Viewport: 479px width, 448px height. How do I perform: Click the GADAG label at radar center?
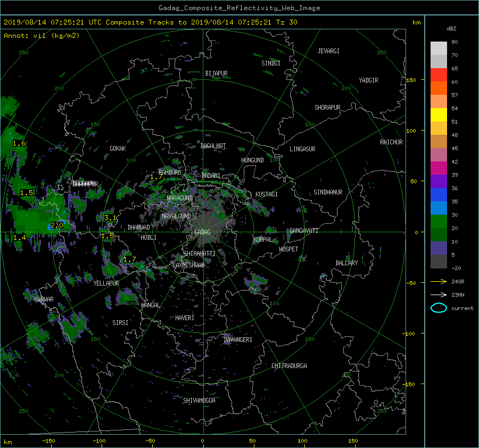click(x=202, y=232)
